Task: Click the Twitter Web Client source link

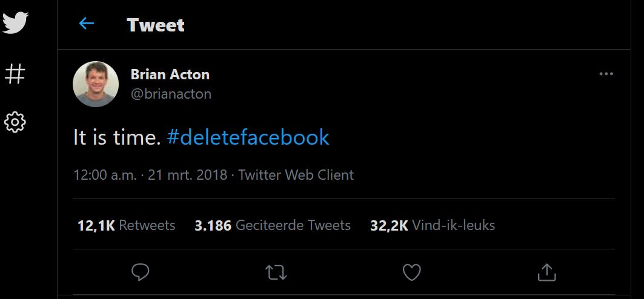Action: click(296, 175)
